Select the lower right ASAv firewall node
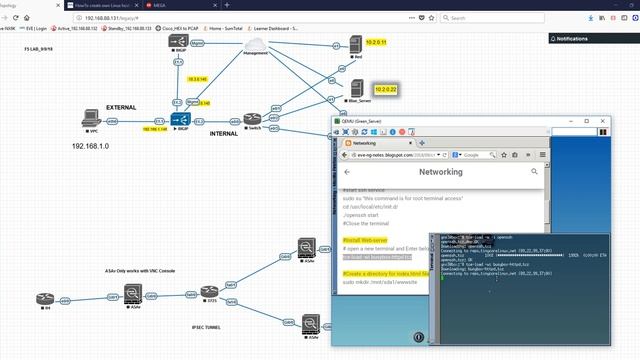Screen dimensions: 640x360 coord(311,324)
